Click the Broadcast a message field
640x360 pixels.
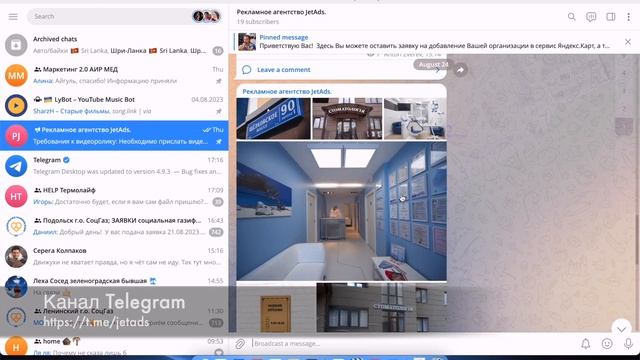tap(412, 344)
